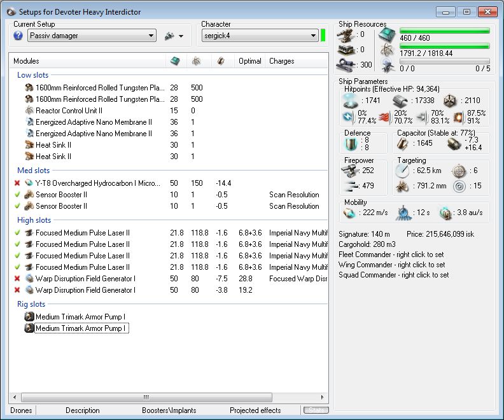This screenshot has height=420, width=504.
Task: Click the first Heat Sink II module icon
Action: tap(29, 145)
